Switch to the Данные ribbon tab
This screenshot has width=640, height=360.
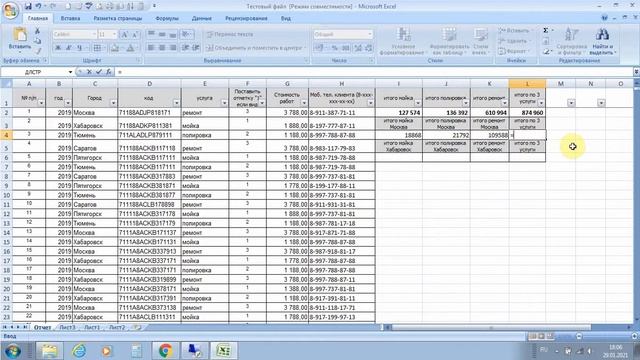tap(202, 18)
